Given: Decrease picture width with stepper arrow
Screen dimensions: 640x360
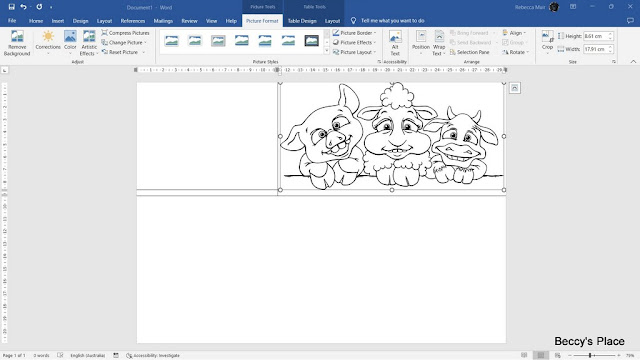Looking at the screenshot, I should point(610,51).
